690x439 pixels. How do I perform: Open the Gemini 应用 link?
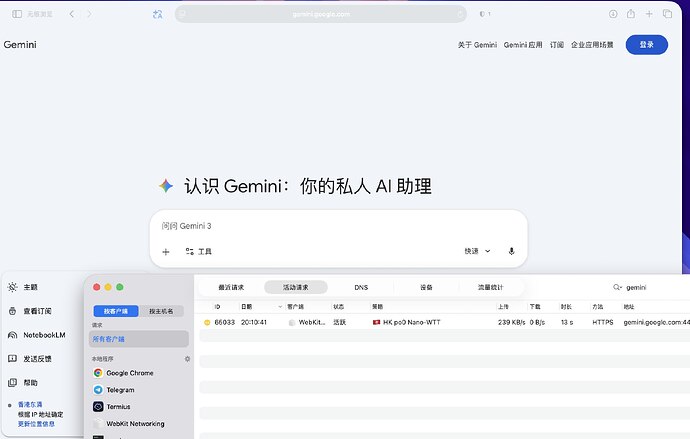click(523, 45)
